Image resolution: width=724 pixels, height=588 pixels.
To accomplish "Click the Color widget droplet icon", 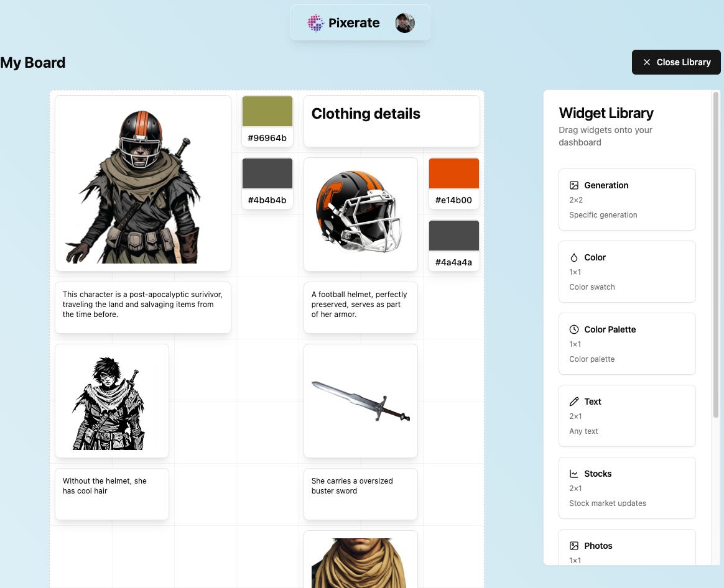I will (x=574, y=257).
